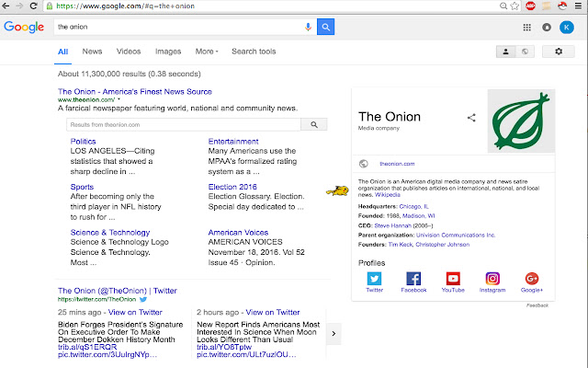Open the Madison, WI link
Viewport: 588px width, 368px height.
coord(419,216)
